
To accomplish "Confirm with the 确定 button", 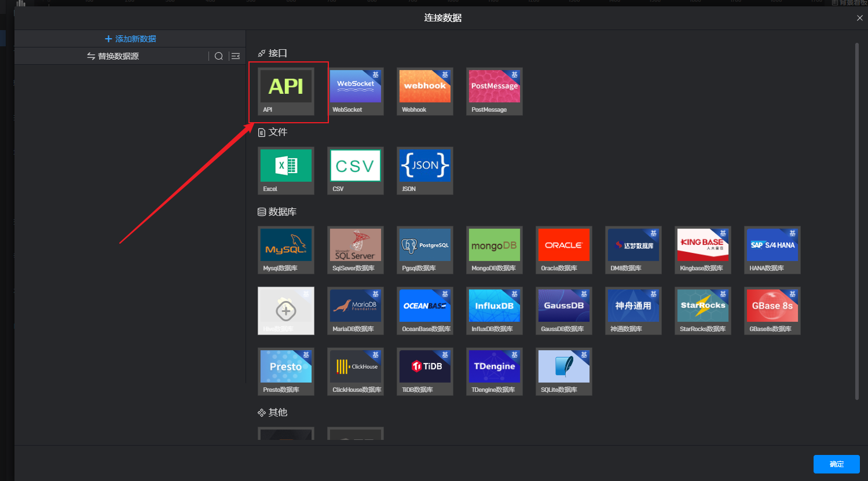I will [x=837, y=464].
